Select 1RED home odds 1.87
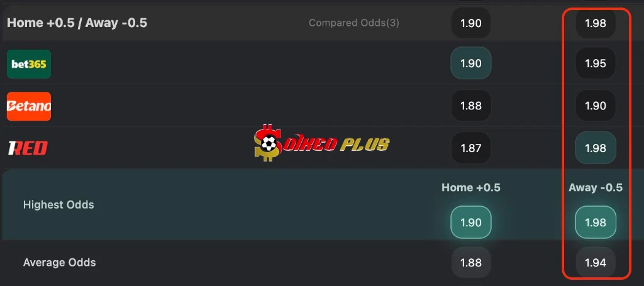This screenshot has width=644, height=286. (470, 148)
